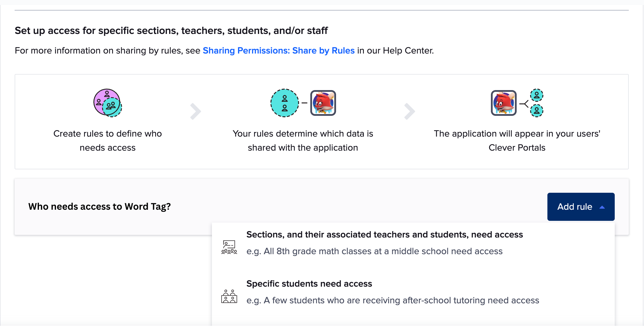Click "Create rules to define who needs access" text

point(107,141)
